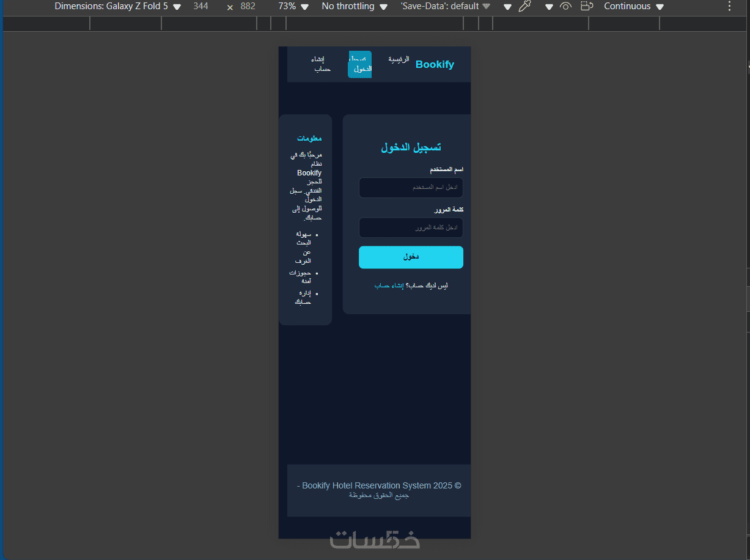750x560 pixels.
Task: Click the viewport height field showing 882
Action: point(248,6)
